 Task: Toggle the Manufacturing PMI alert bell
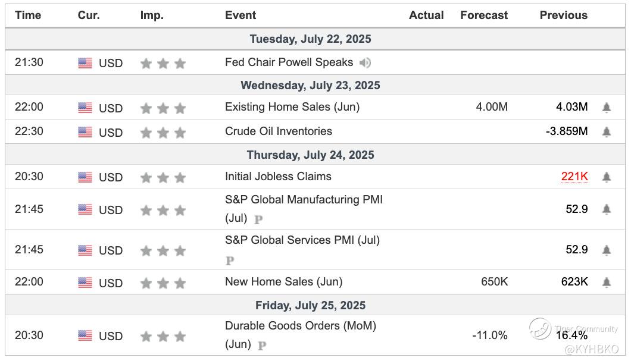[x=606, y=209]
